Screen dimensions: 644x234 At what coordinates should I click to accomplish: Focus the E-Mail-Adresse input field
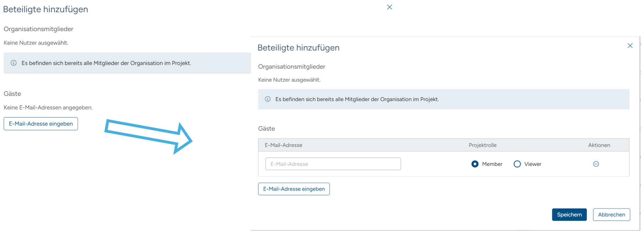pyautogui.click(x=333, y=164)
